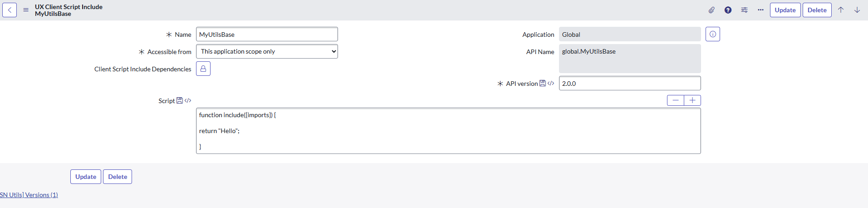Click the Update button in the header
The image size is (868, 208).
click(x=785, y=10)
